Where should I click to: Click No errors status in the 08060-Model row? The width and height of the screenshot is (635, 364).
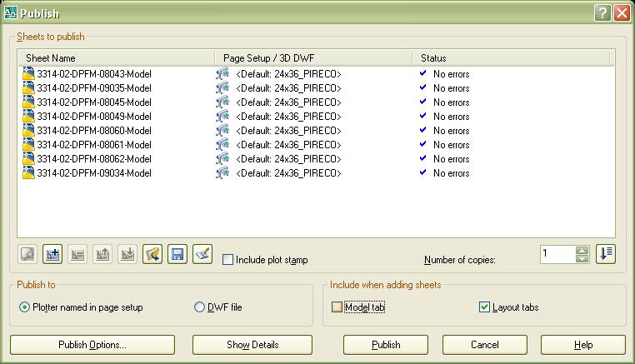coord(451,131)
